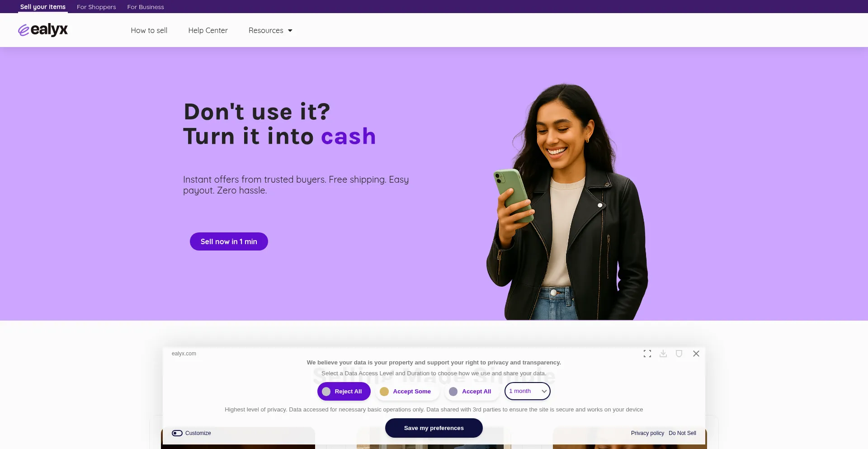Select the Accept Some option
This screenshot has width=868, height=449.
pos(407,392)
